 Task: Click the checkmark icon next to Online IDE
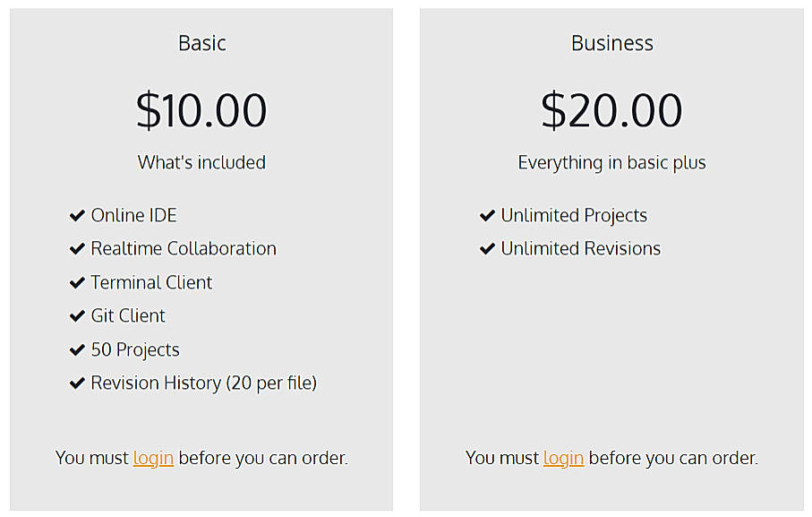[x=77, y=215]
